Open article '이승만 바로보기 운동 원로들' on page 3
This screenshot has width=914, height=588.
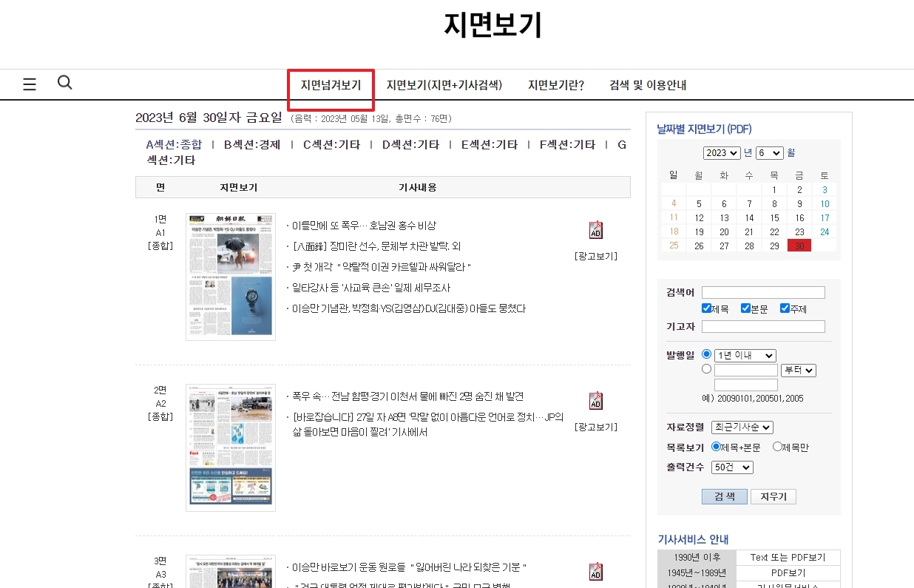pyautogui.click(x=409, y=567)
